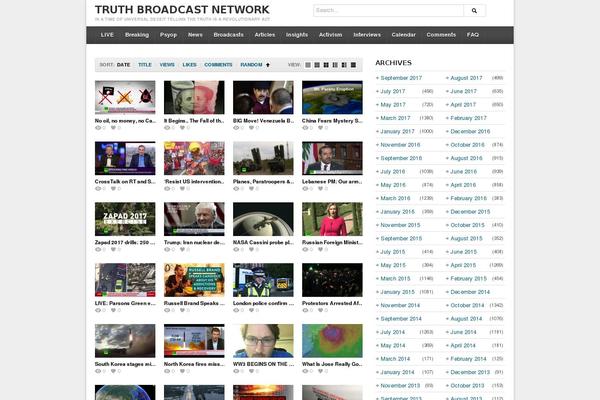The height and width of the screenshot is (400, 600).
Task: Click views eye icon under 'No oil, no money'
Action: point(98,128)
